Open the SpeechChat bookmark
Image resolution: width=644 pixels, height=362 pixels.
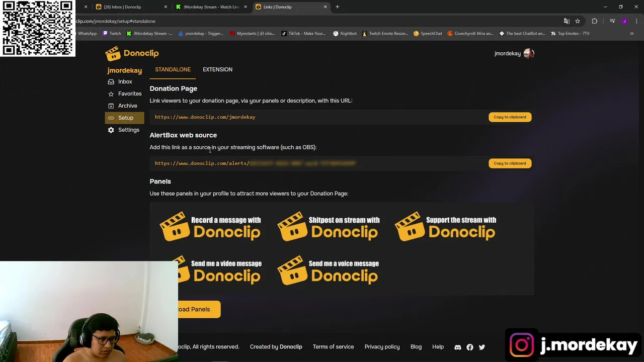pyautogui.click(x=428, y=34)
